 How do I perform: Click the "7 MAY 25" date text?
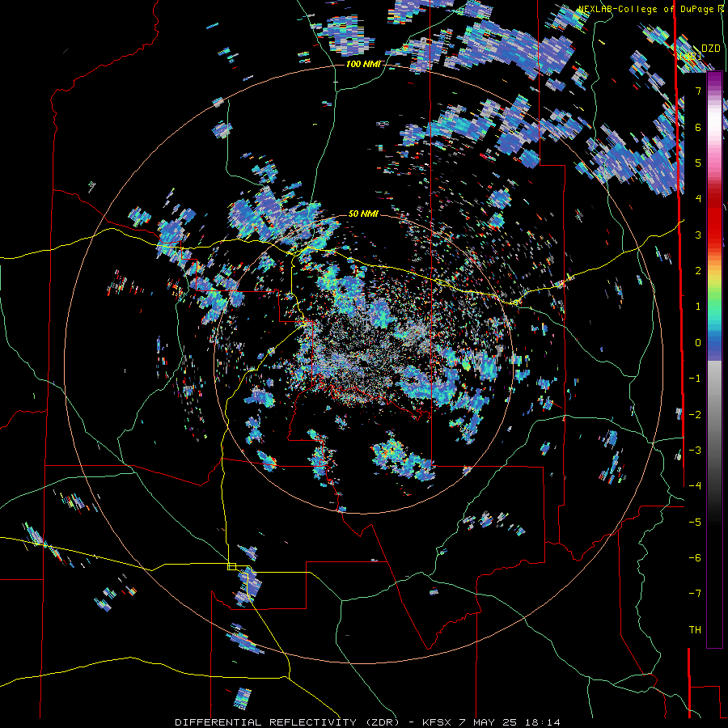click(489, 722)
